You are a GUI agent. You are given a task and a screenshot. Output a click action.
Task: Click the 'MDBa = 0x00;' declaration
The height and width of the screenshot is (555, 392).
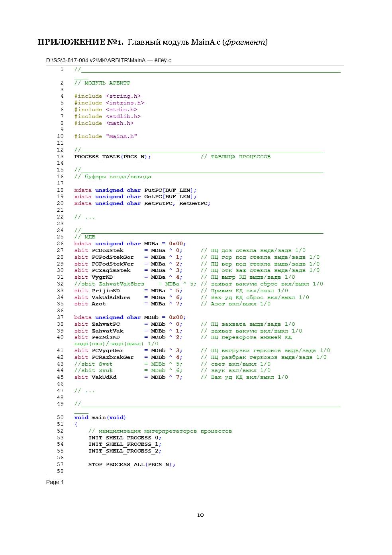tap(165, 244)
